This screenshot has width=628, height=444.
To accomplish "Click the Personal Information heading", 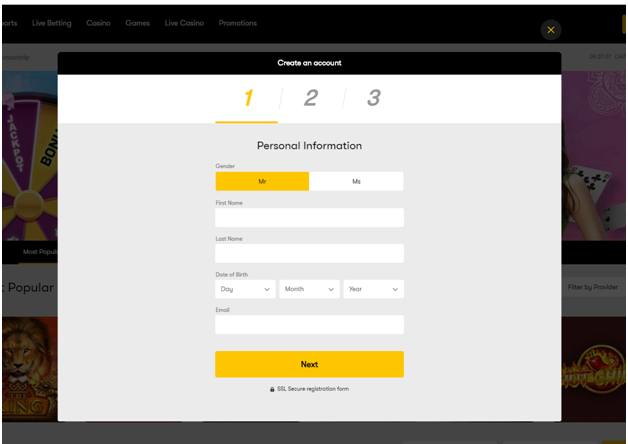I will click(x=309, y=146).
